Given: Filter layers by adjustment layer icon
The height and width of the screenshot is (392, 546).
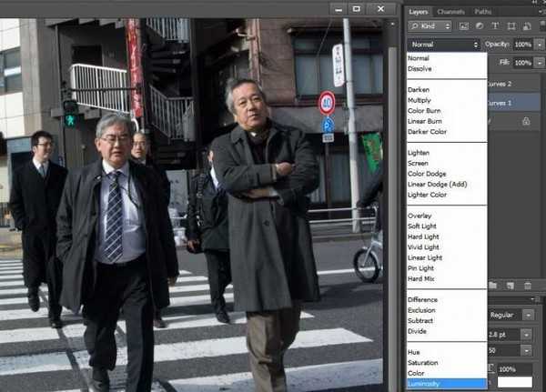Looking at the screenshot, I should coord(480,26).
